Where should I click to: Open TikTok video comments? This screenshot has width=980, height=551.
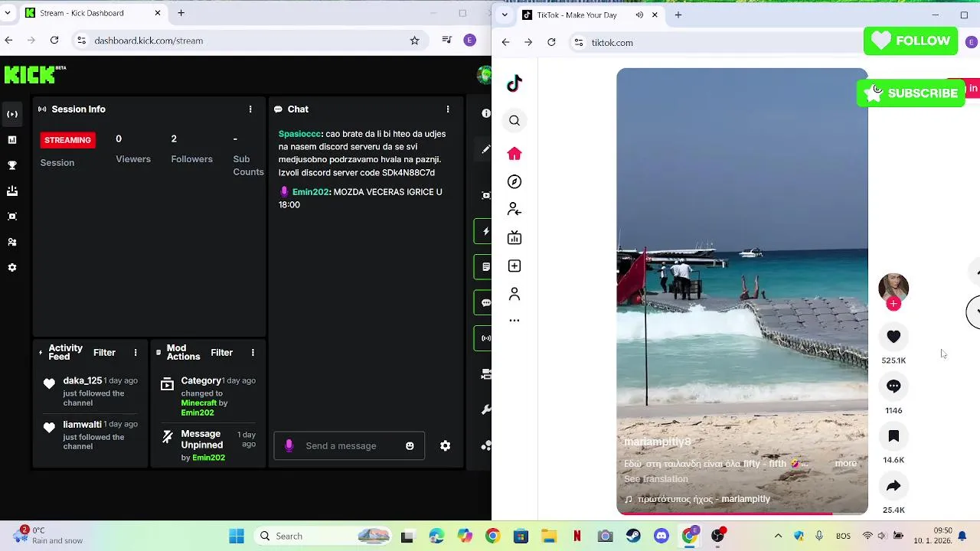(893, 386)
